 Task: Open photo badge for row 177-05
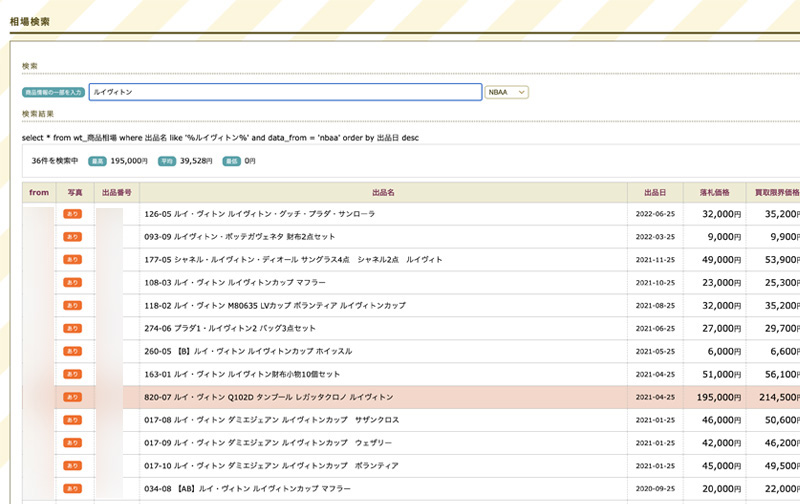pyautogui.click(x=72, y=260)
